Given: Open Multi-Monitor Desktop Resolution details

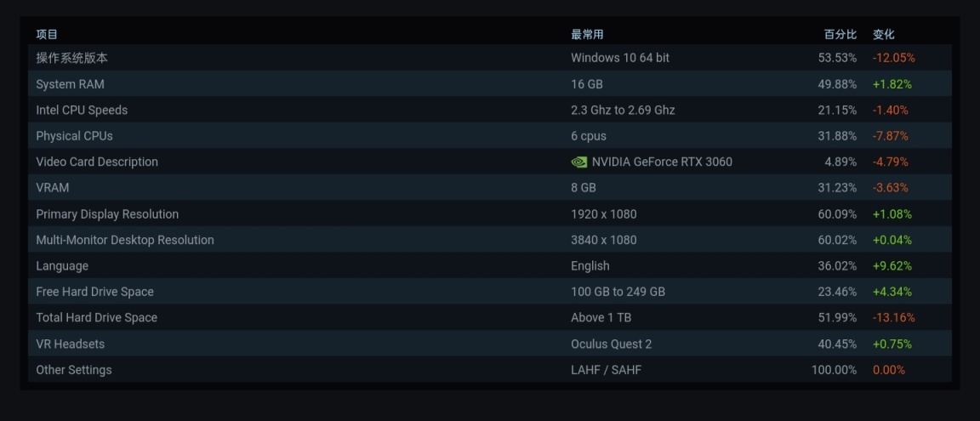Looking at the screenshot, I should tap(490, 240).
